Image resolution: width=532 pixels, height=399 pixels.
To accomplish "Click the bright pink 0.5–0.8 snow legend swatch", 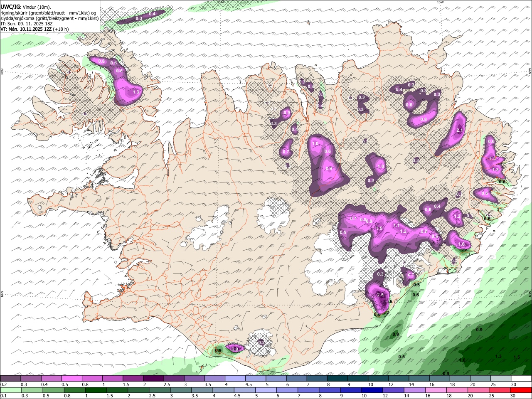I will pyautogui.click(x=72, y=379).
